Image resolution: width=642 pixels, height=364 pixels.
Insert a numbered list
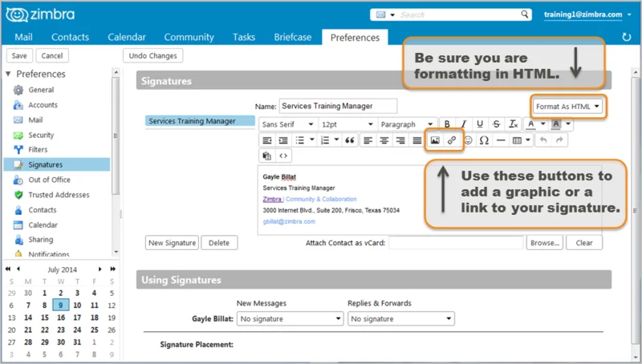[x=325, y=140]
